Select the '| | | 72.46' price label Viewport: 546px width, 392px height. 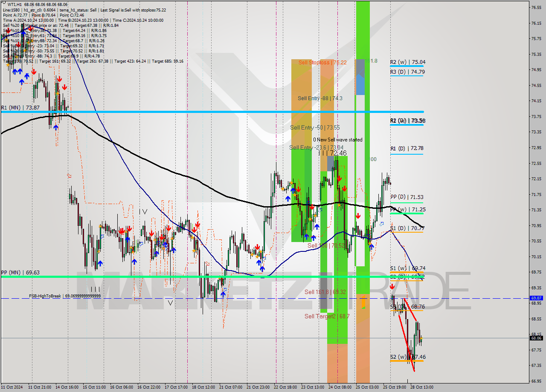click(x=333, y=153)
